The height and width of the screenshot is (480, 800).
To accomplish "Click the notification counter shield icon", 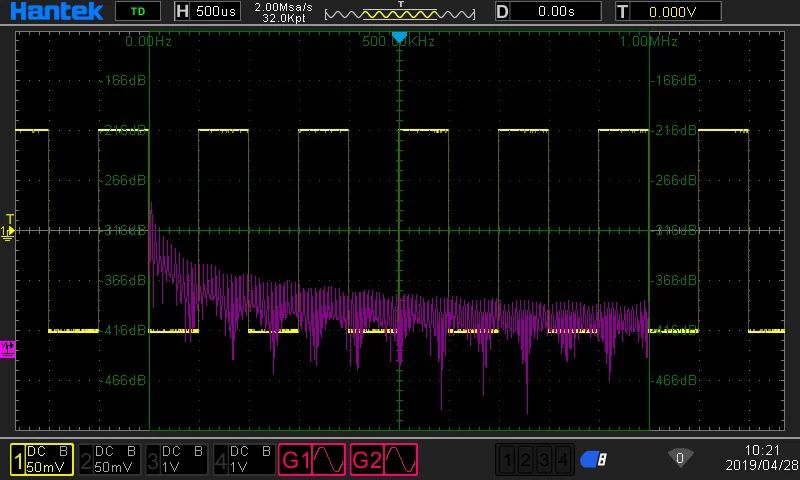I will click(x=679, y=458).
